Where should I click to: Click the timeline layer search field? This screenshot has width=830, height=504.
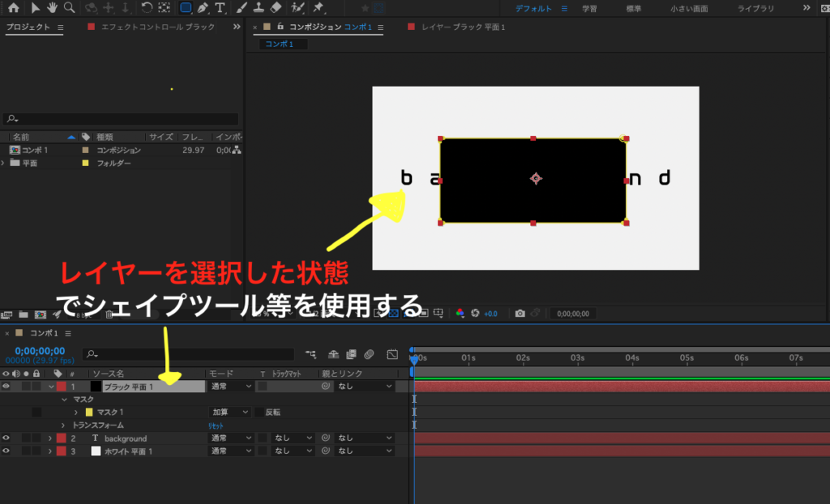[190, 354]
